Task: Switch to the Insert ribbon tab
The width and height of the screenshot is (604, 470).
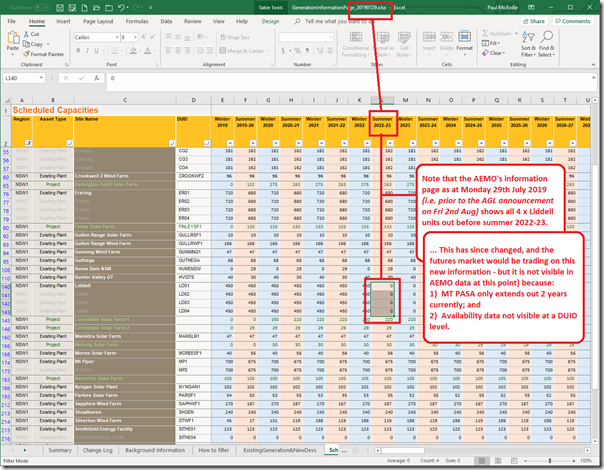Action: click(x=63, y=21)
